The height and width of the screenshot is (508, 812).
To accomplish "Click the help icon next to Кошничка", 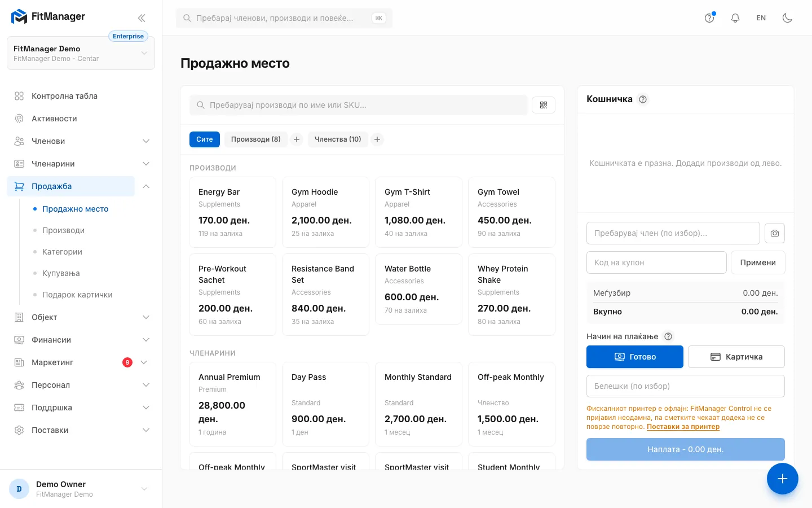I will [x=643, y=99].
